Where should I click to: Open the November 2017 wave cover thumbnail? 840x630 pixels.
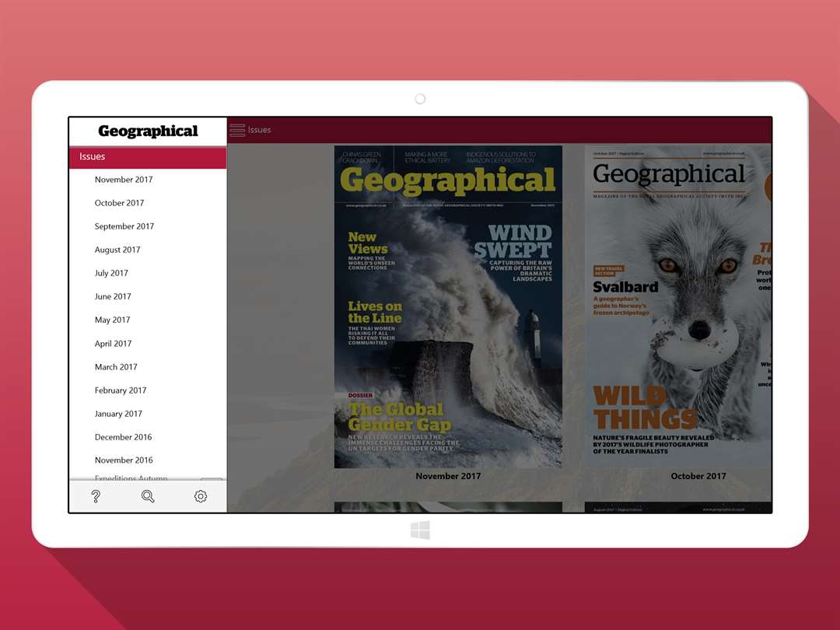(x=448, y=307)
